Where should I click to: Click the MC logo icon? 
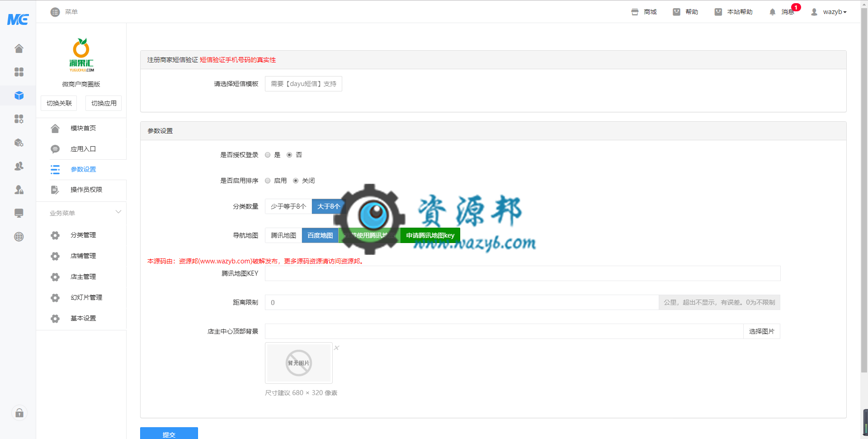tap(18, 19)
